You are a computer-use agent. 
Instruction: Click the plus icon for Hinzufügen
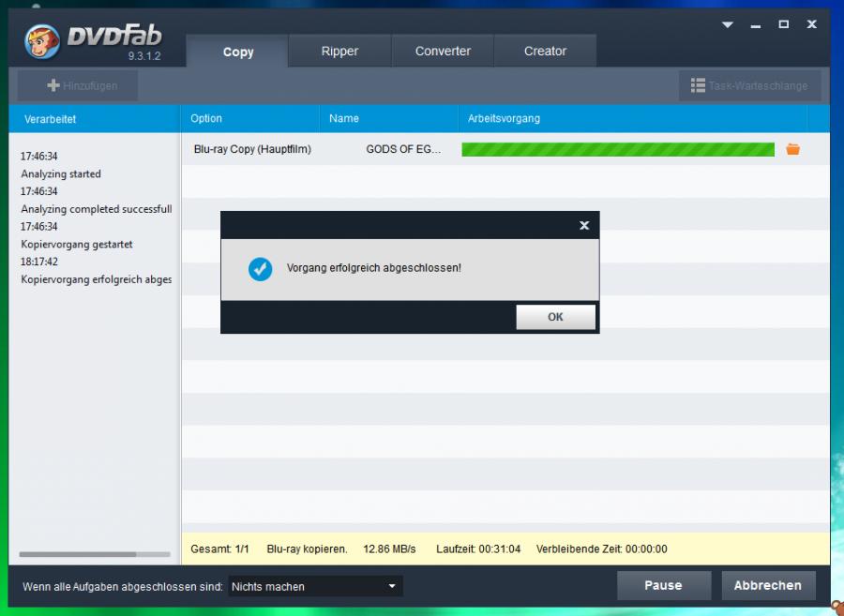(53, 85)
